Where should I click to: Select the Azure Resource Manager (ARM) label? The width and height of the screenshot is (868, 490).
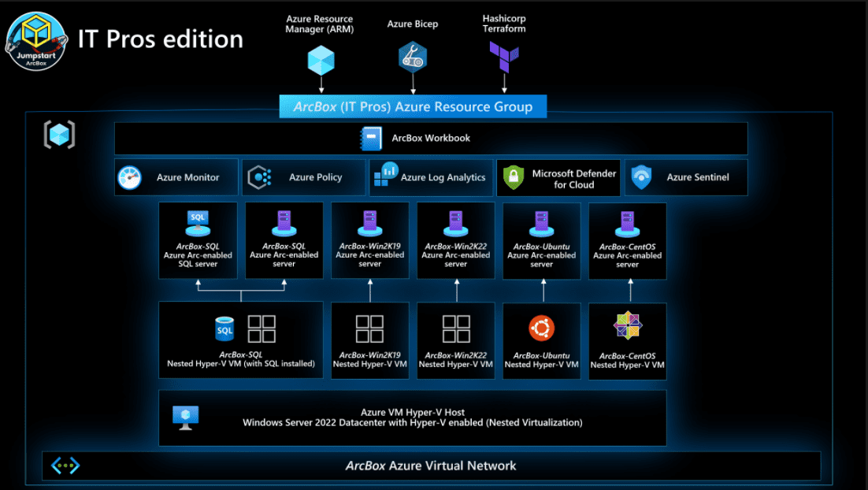[320, 24]
